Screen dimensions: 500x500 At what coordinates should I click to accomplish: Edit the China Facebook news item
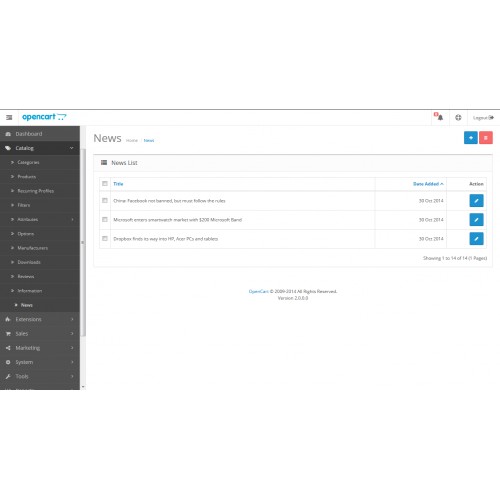click(x=476, y=201)
